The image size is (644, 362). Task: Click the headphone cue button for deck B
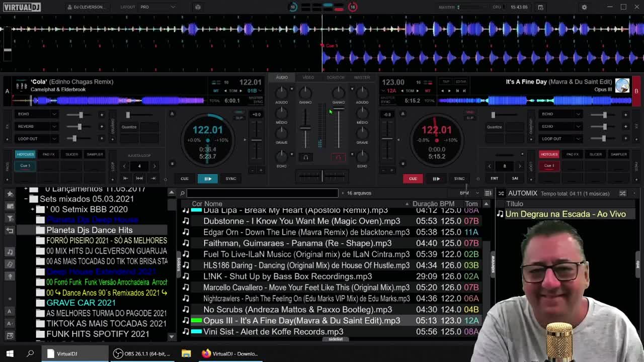[338, 157]
